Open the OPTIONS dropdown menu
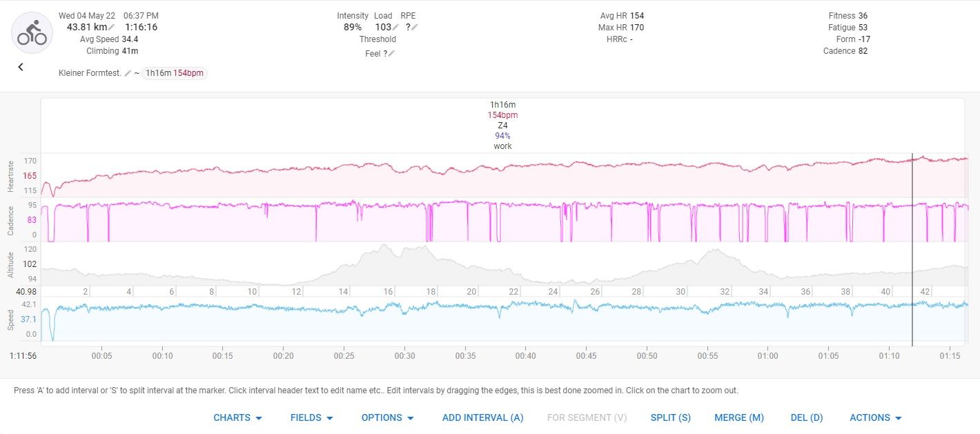980x434 pixels. (388, 417)
